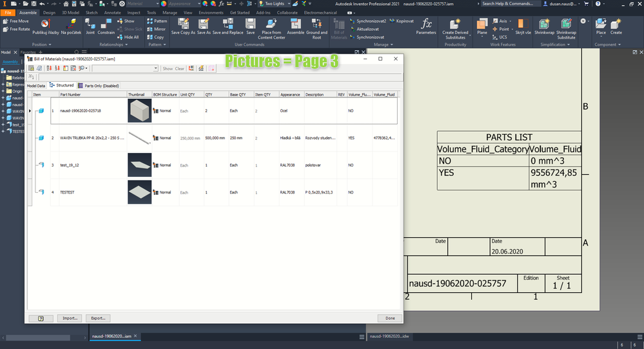
Task: Click the Shrinkwrap tool
Action: click(x=544, y=26)
